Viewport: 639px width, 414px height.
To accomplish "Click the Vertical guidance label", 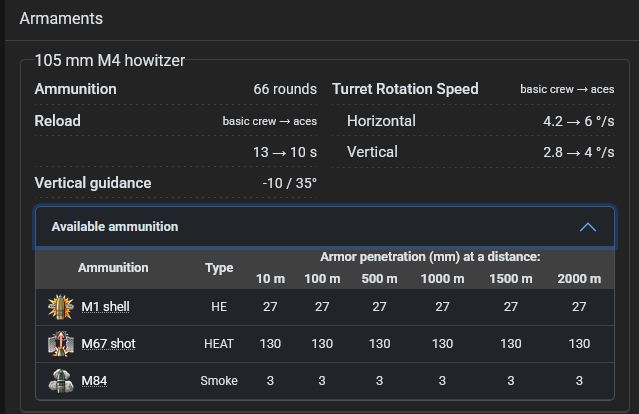I will coord(93,183).
